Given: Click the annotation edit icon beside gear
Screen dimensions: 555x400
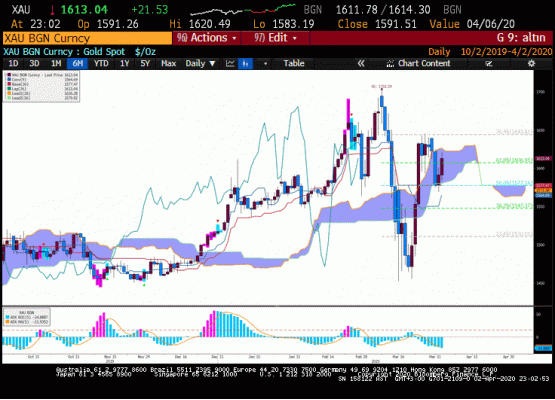Looking at the screenshot, I should (489, 64).
